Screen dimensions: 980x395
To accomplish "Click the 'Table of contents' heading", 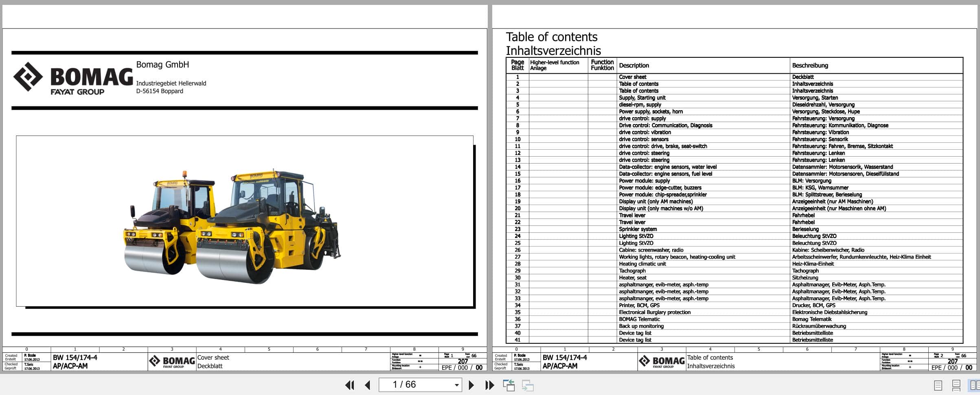I will [552, 37].
